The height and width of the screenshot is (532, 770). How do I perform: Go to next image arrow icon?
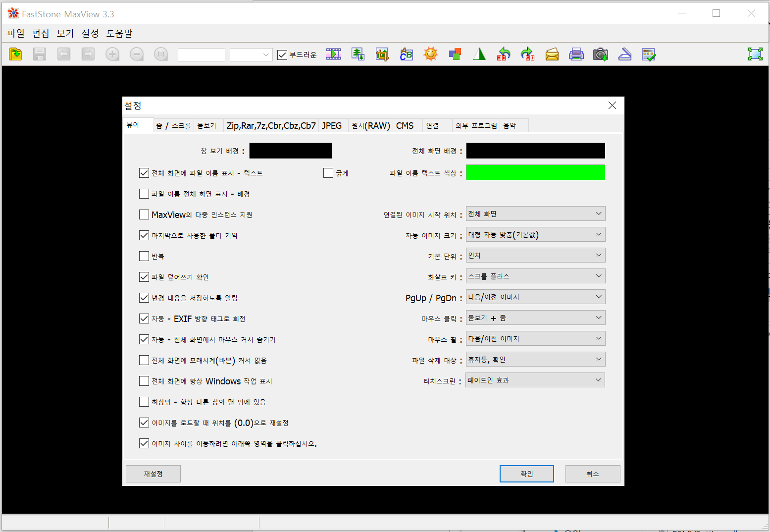[x=88, y=54]
